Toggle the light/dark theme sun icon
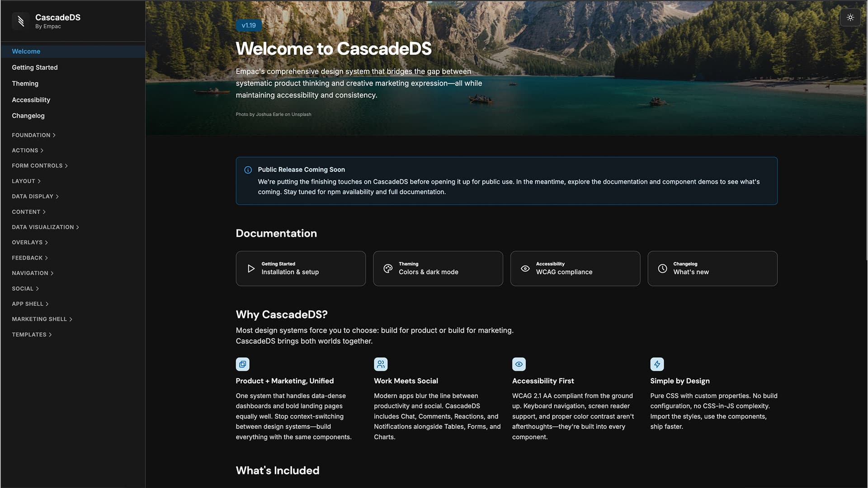The width and height of the screenshot is (868, 488). 850,18
